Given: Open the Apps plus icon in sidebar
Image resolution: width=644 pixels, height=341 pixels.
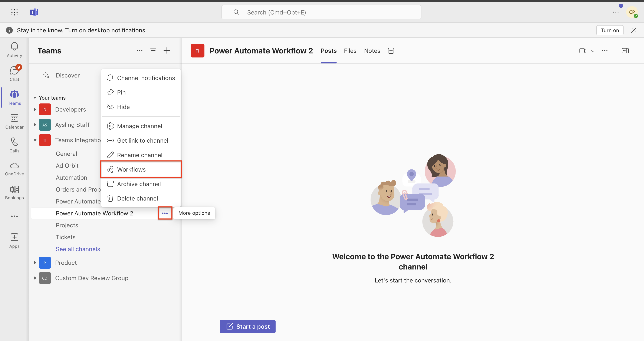Looking at the screenshot, I should click(x=14, y=241).
